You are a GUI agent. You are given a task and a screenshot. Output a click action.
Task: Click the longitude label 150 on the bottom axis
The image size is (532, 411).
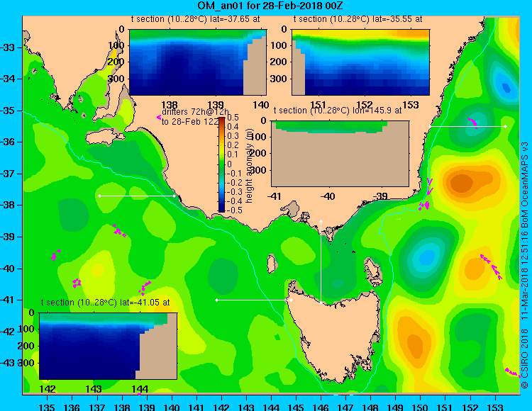point(420,407)
